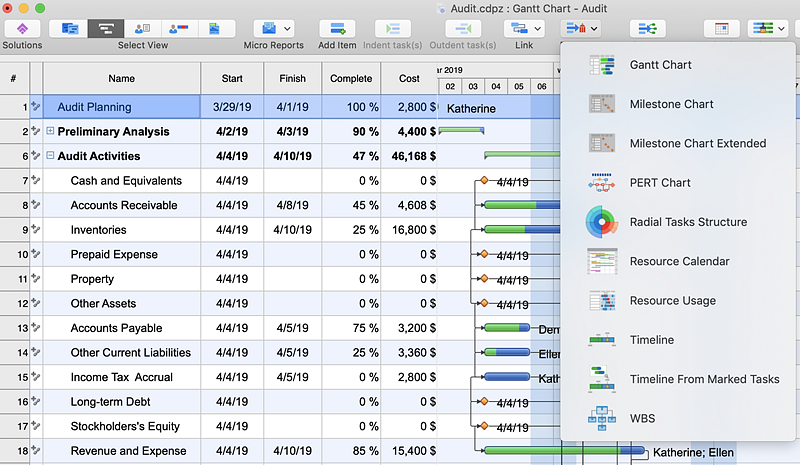Click the Add Item toolbar icon
The image size is (800, 465).
coord(337,29)
